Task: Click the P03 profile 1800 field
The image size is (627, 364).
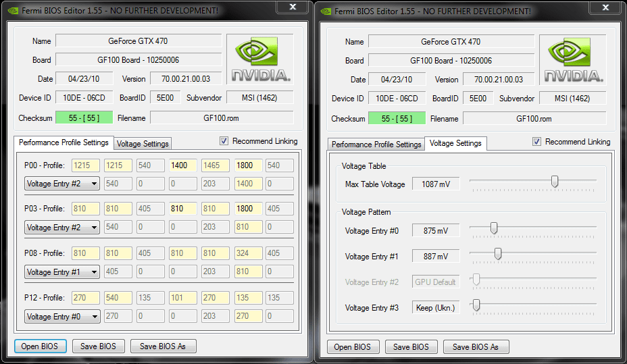Action: [249, 209]
